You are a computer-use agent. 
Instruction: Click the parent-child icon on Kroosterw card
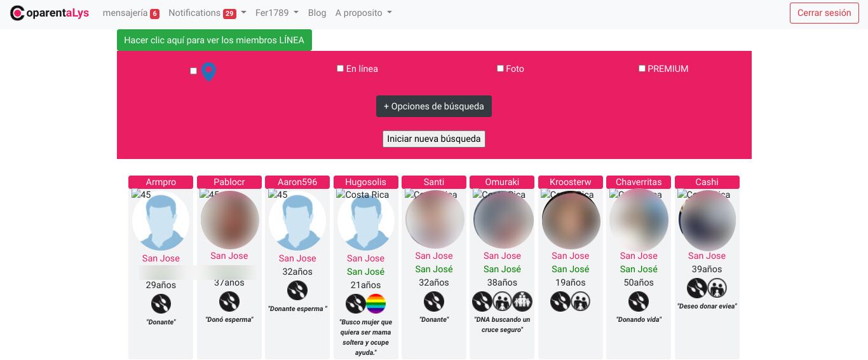point(580,301)
